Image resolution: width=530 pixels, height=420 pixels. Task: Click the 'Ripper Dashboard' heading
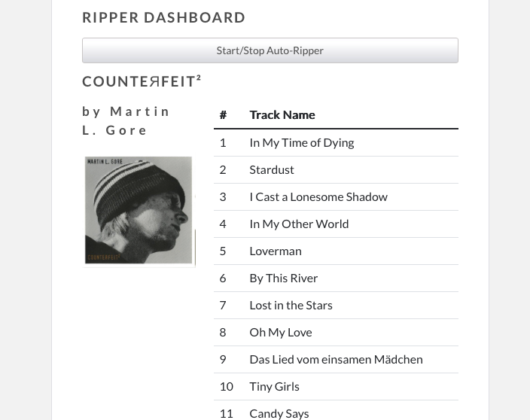click(164, 17)
